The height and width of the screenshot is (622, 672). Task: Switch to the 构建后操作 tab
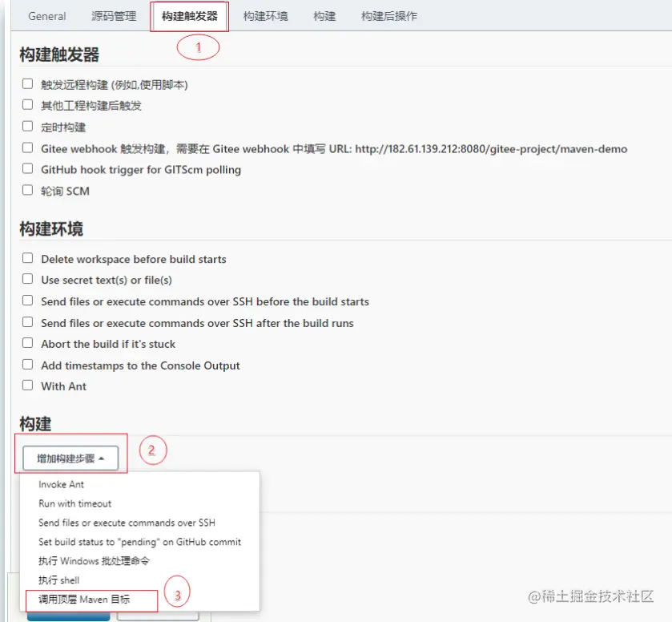[388, 16]
